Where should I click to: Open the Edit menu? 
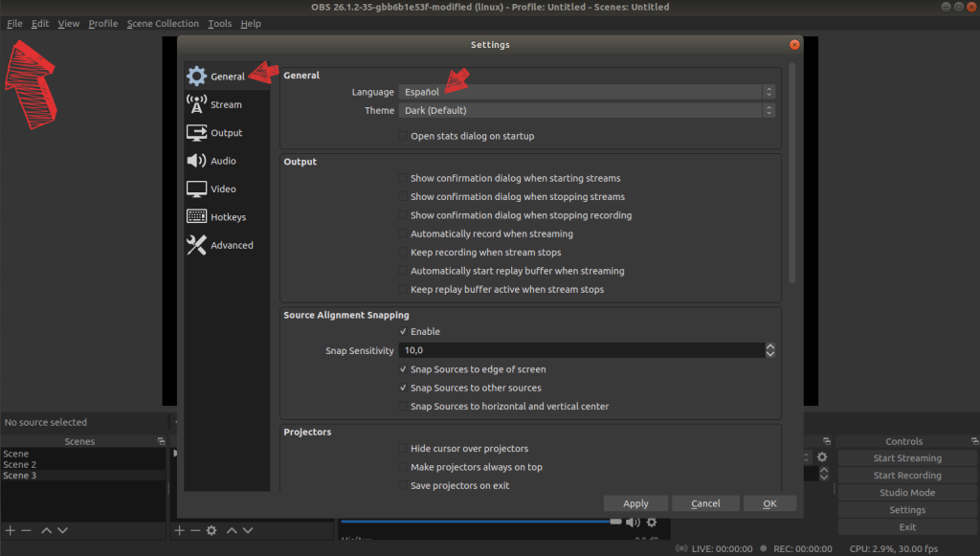click(40, 24)
